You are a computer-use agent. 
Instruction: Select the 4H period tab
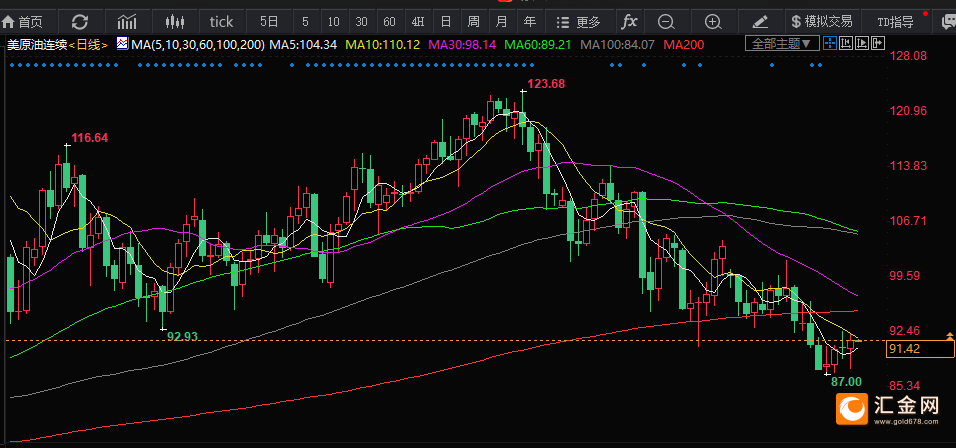[x=418, y=22]
